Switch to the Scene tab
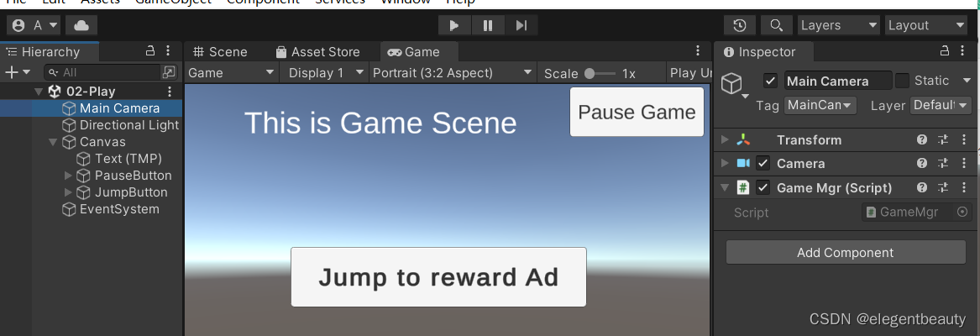 coord(220,52)
